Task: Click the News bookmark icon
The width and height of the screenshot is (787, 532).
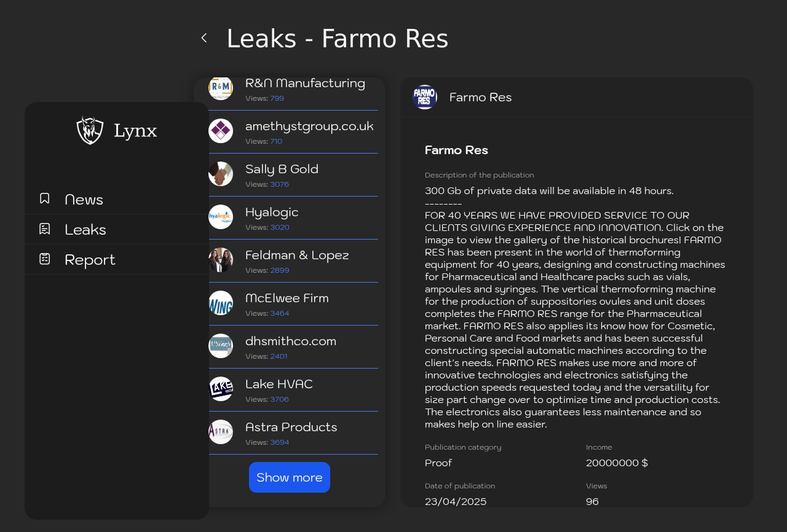Action: coord(45,198)
